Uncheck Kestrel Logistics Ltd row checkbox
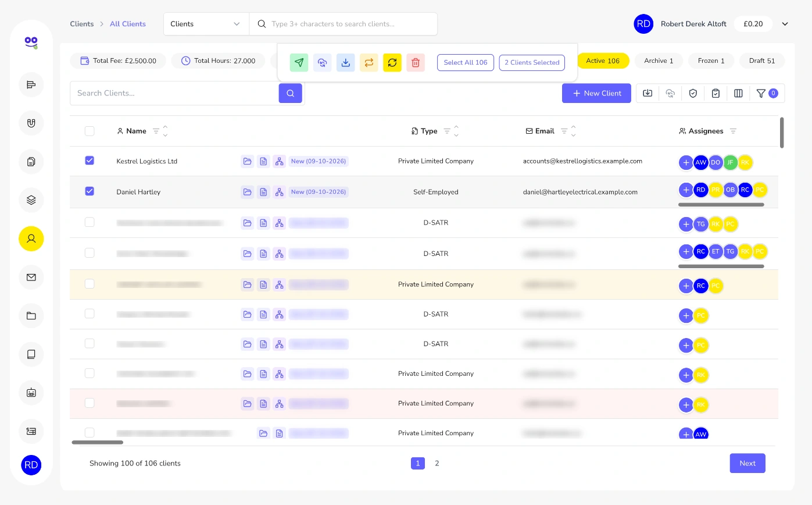Viewport: 812px width, 505px height. [90, 161]
